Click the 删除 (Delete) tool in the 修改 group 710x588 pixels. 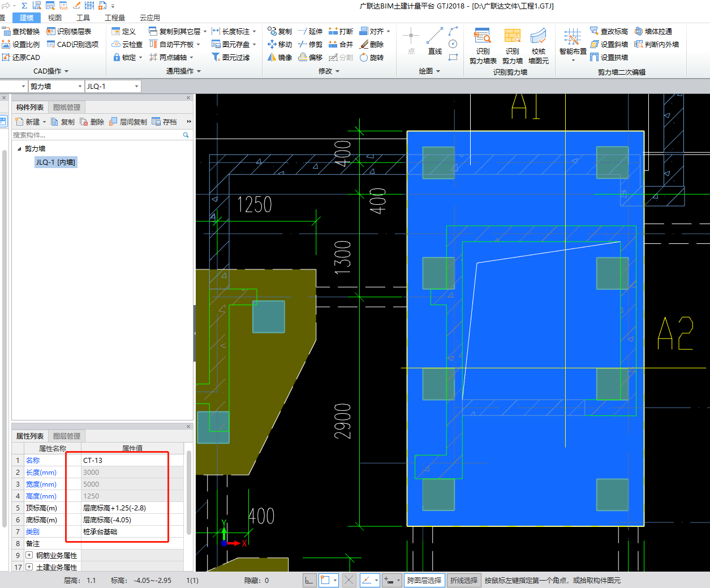[x=372, y=44]
